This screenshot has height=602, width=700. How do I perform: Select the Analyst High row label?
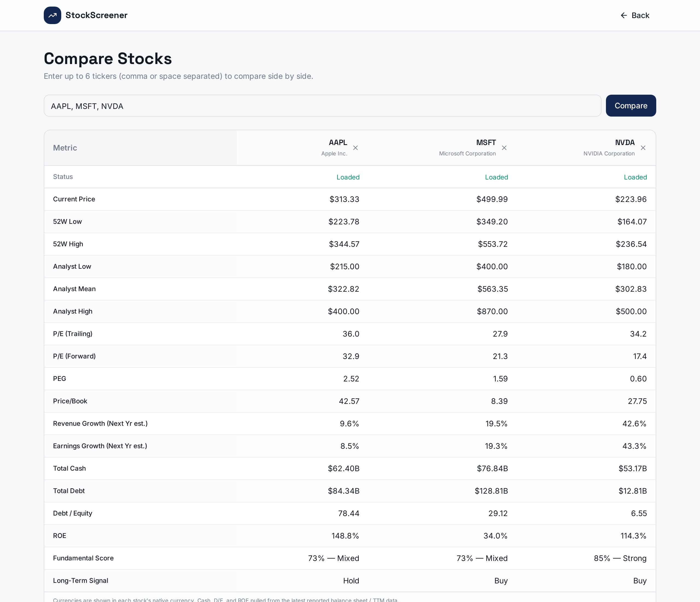coord(73,311)
